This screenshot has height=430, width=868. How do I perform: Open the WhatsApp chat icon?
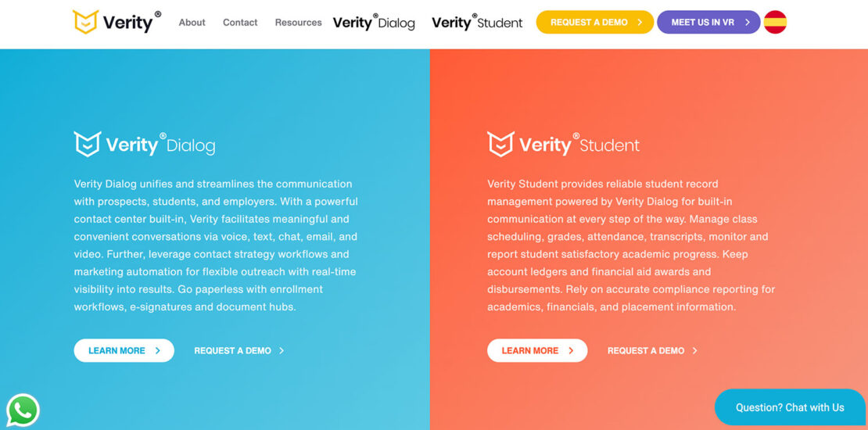(23, 410)
